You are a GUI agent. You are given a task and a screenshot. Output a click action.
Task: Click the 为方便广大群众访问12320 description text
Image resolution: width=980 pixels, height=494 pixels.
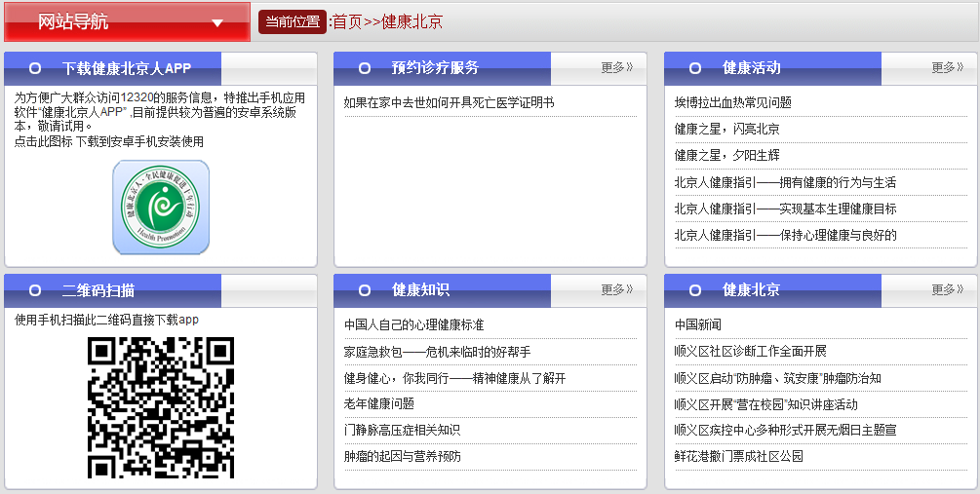159,112
